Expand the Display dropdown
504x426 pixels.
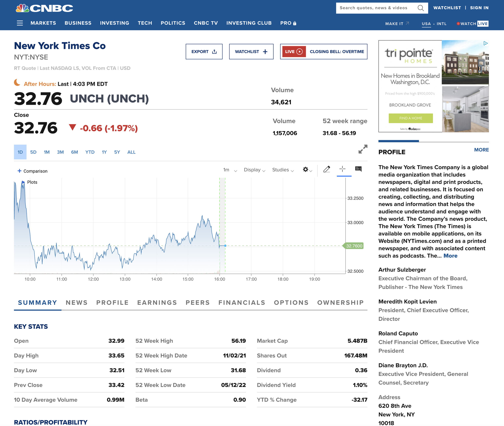[x=254, y=170]
